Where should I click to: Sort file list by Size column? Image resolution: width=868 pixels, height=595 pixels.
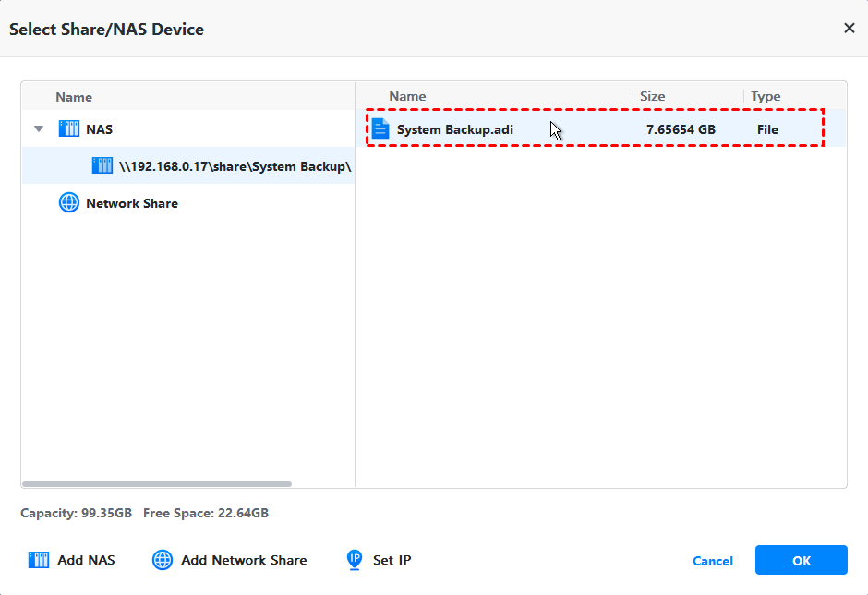pyautogui.click(x=653, y=96)
